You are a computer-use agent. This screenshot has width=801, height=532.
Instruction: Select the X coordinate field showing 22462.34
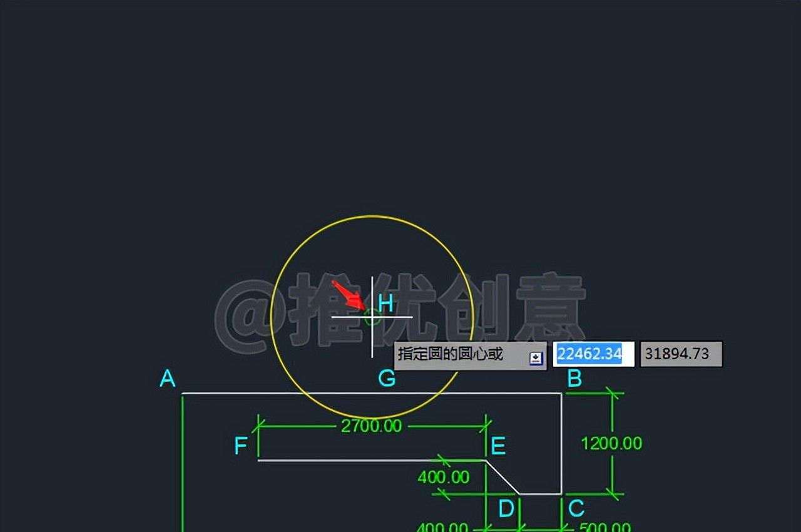tap(593, 354)
